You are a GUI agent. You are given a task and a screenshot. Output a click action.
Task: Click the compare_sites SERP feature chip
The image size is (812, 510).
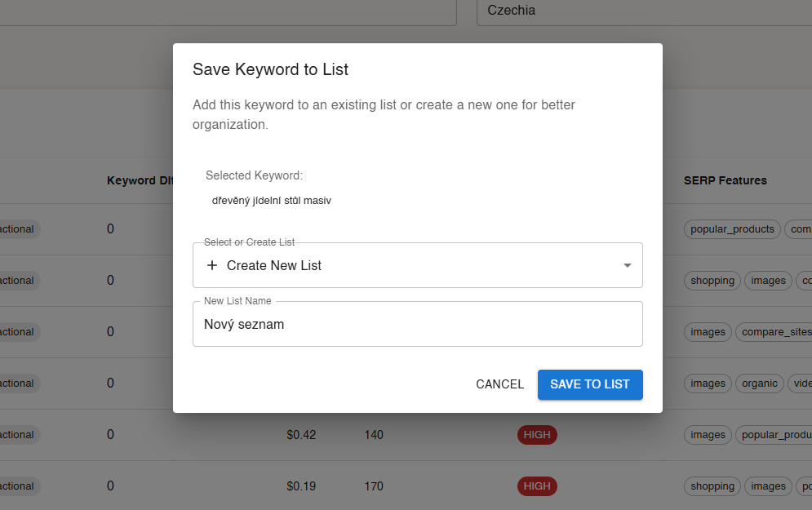773,332
